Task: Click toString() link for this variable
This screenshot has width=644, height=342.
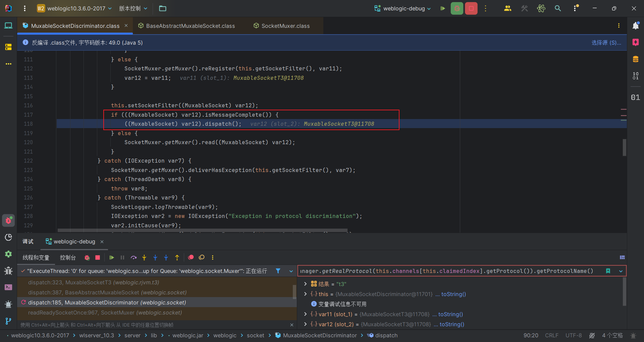Action: coord(453,294)
